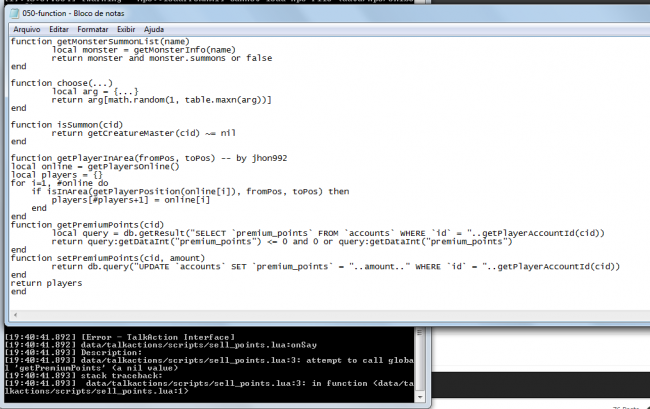Open the Ajuda menu
The height and width of the screenshot is (409, 650).
tap(154, 29)
